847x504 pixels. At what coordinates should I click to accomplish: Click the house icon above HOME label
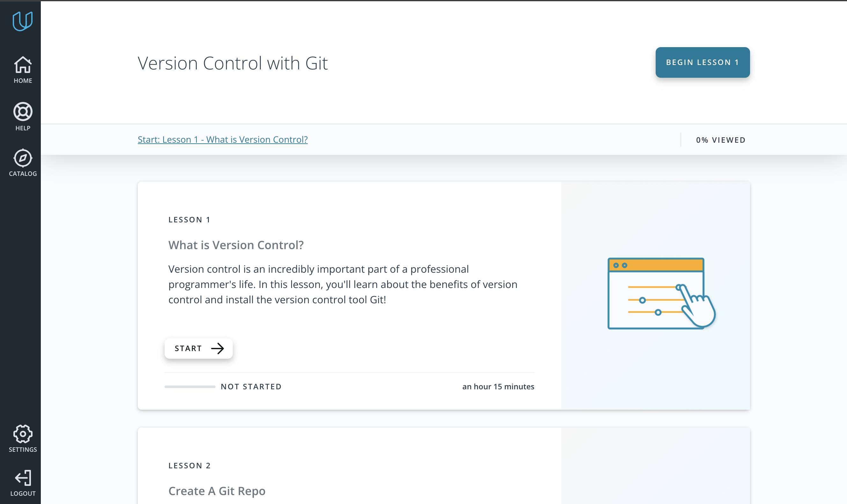22,65
